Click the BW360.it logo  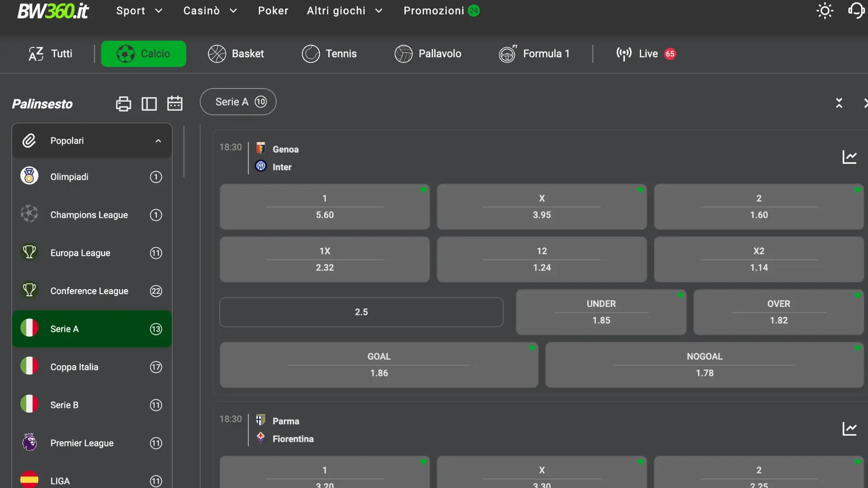pos(53,11)
